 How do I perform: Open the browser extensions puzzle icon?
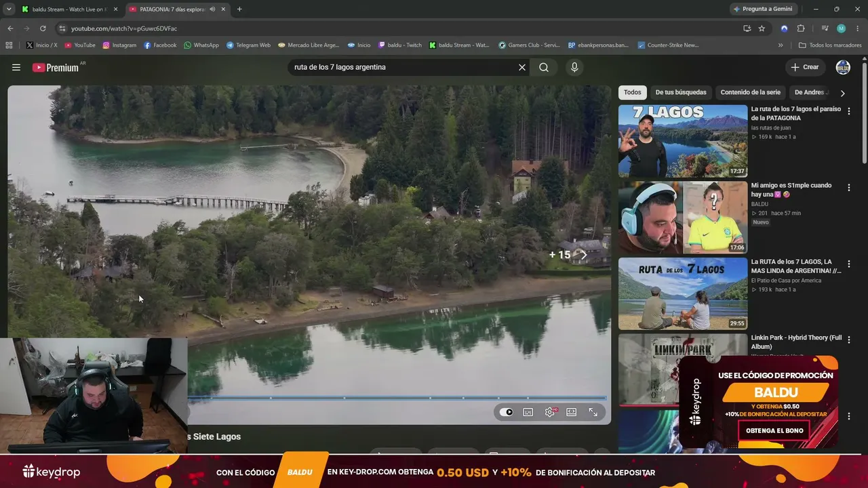pos(801,28)
